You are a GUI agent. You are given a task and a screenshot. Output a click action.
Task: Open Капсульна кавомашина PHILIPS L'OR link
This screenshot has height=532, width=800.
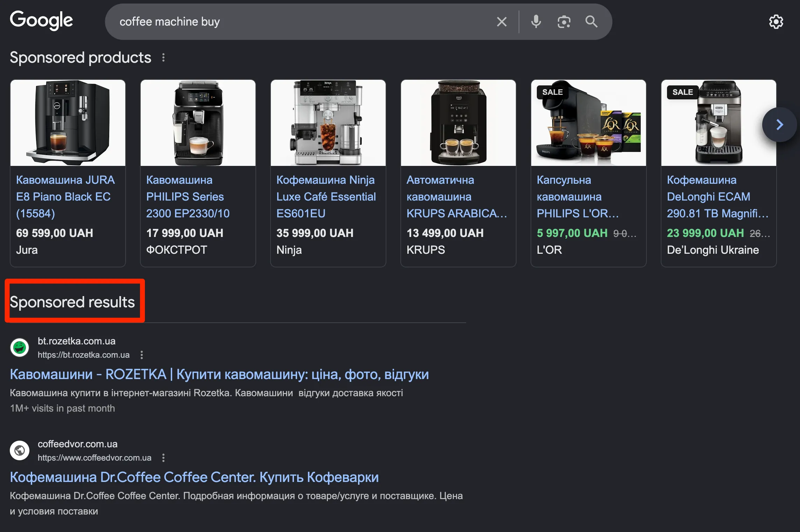[x=578, y=197]
